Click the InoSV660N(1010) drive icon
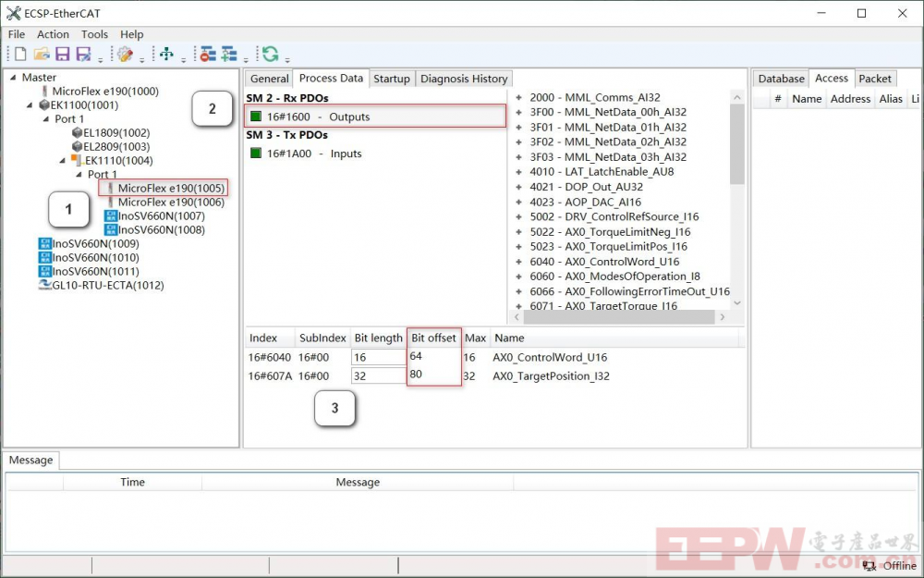This screenshot has height=578, width=924. point(44,257)
